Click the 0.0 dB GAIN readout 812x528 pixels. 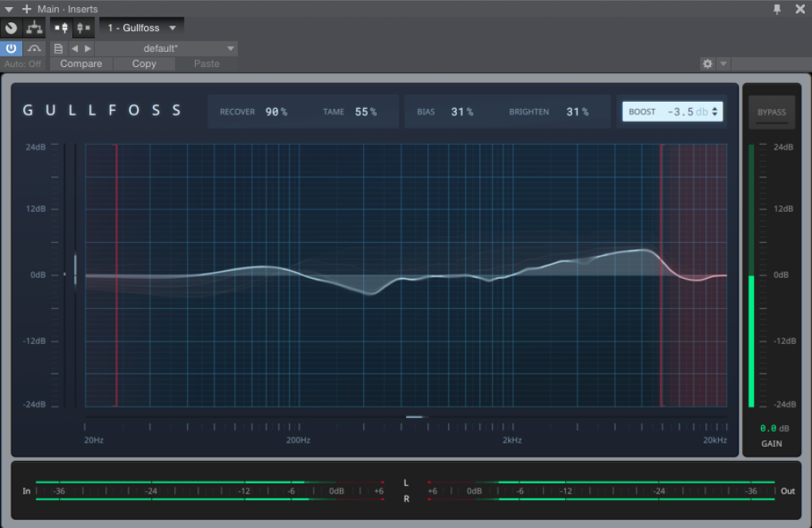point(775,428)
